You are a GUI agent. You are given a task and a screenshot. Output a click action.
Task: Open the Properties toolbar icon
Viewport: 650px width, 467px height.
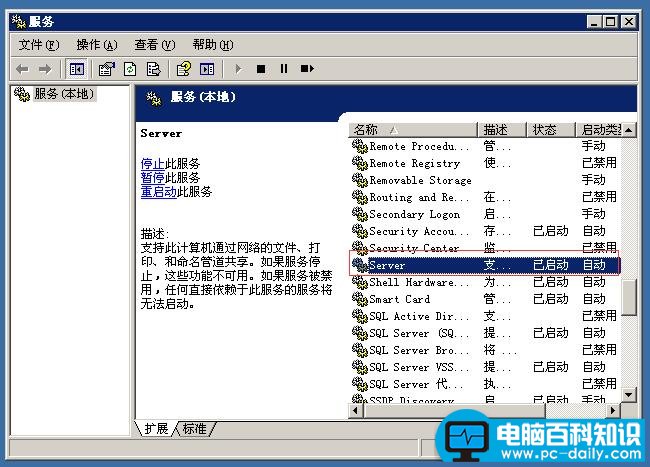pos(107,69)
